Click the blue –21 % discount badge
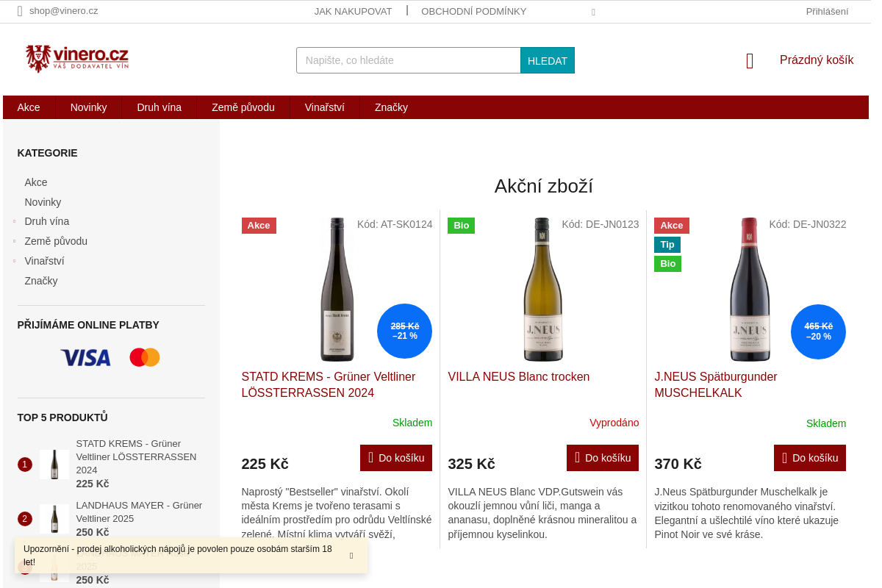 [x=404, y=331]
